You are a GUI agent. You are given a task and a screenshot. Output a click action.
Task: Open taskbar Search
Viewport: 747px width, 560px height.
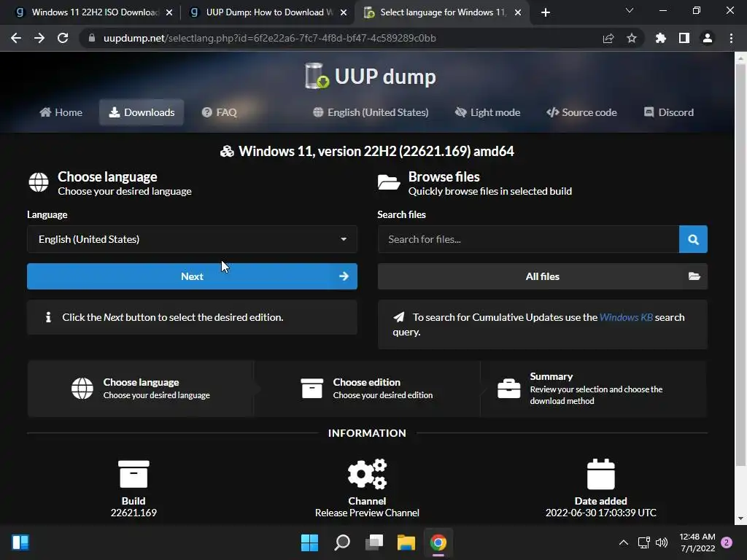pos(342,542)
